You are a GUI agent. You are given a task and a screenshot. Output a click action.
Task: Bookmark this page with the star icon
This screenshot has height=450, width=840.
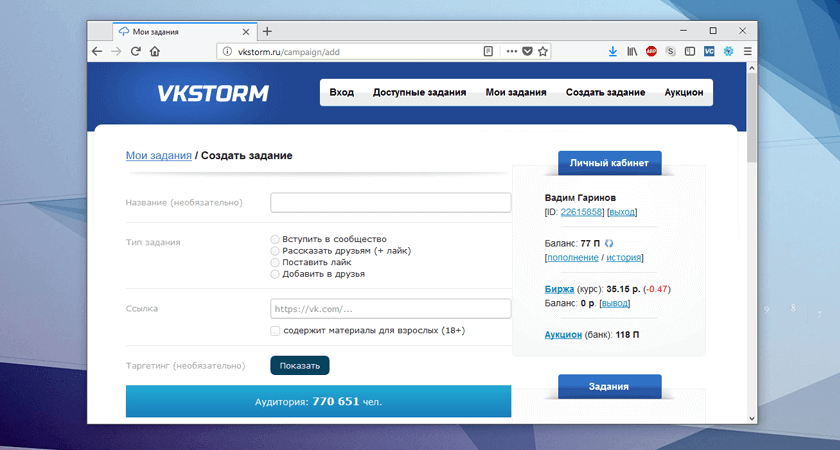543,51
